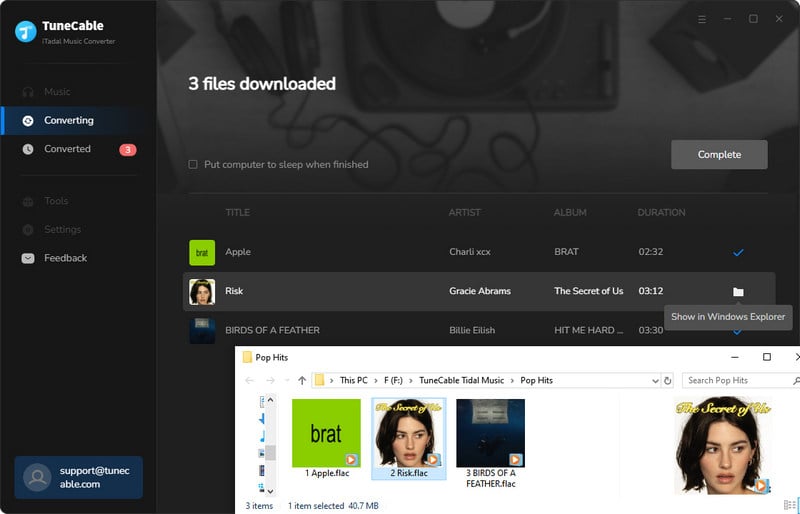Click F (F:) in Explorer breadcrumb

point(393,380)
